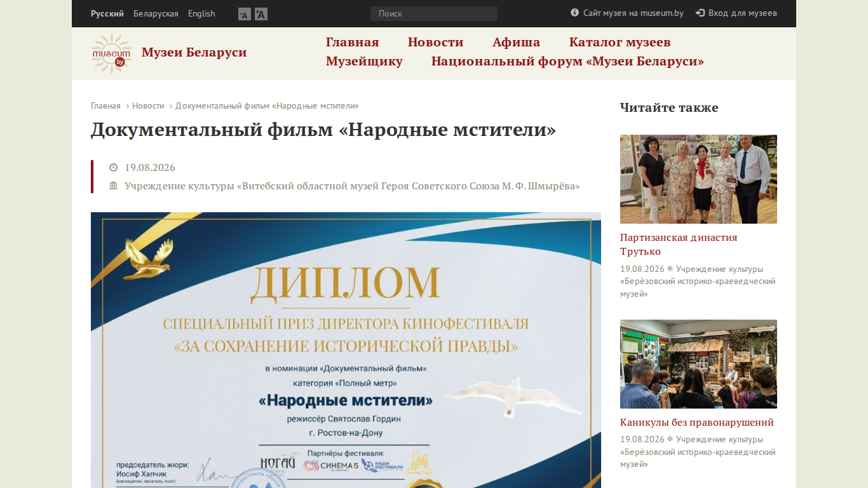This screenshot has width=868, height=488.
Task: Open the Афиша menu item
Action: (x=517, y=42)
